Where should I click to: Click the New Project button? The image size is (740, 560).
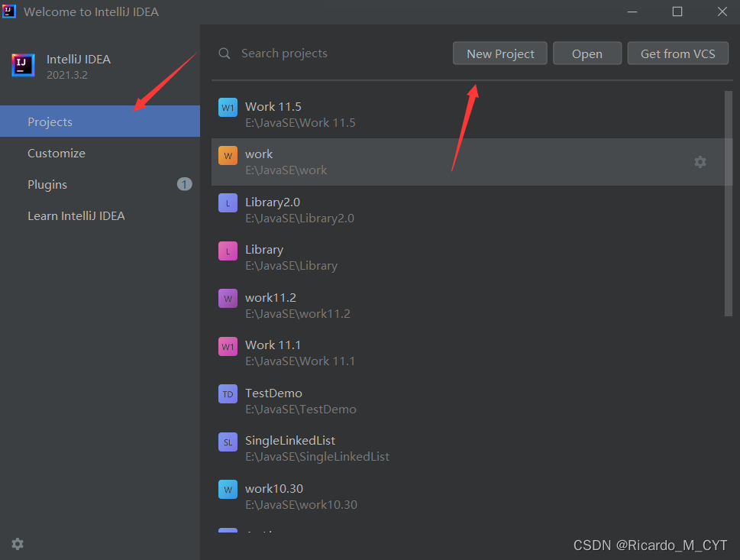[499, 53]
